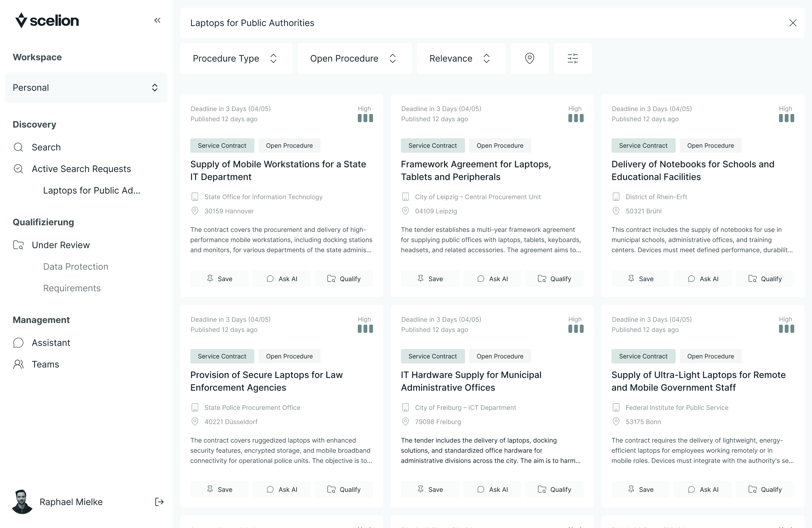Log out using the sign-out icon

tap(159, 502)
